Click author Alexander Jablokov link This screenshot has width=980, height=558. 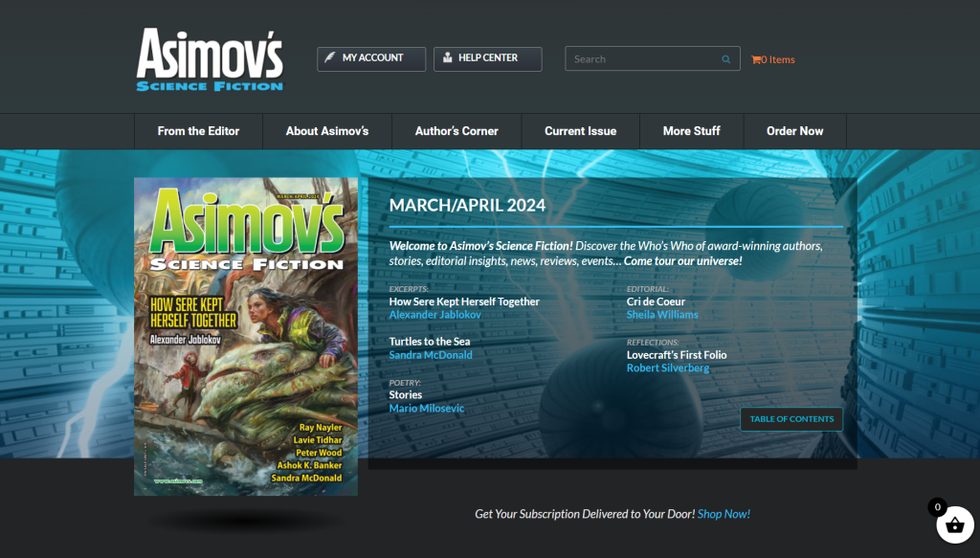[435, 315]
